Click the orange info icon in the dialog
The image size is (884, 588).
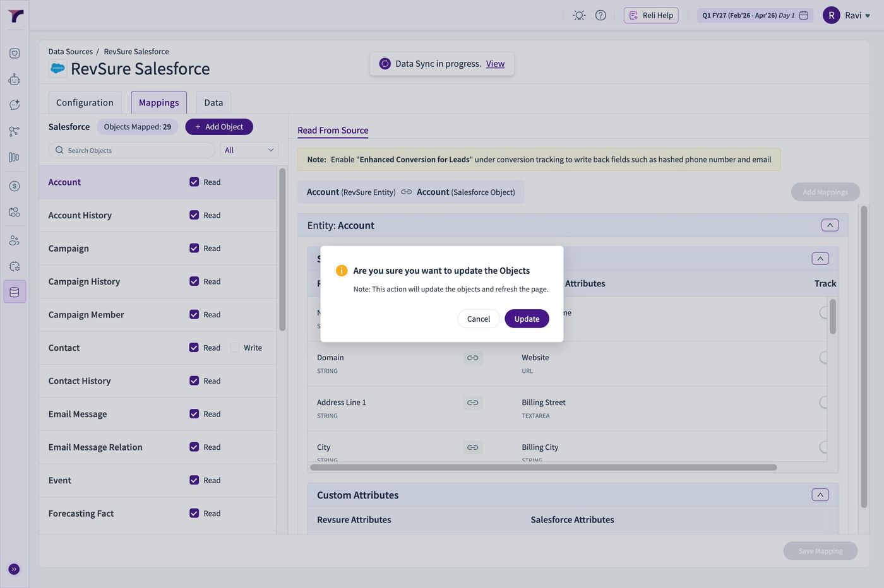point(342,271)
